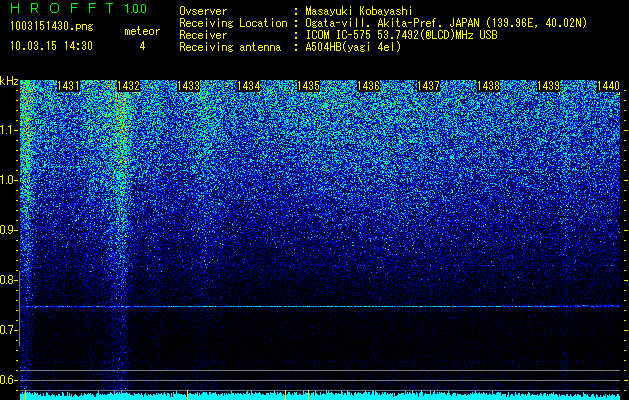629x400 pixels.
Task: Click the 0.7 frequency axis label
Action: (9, 330)
